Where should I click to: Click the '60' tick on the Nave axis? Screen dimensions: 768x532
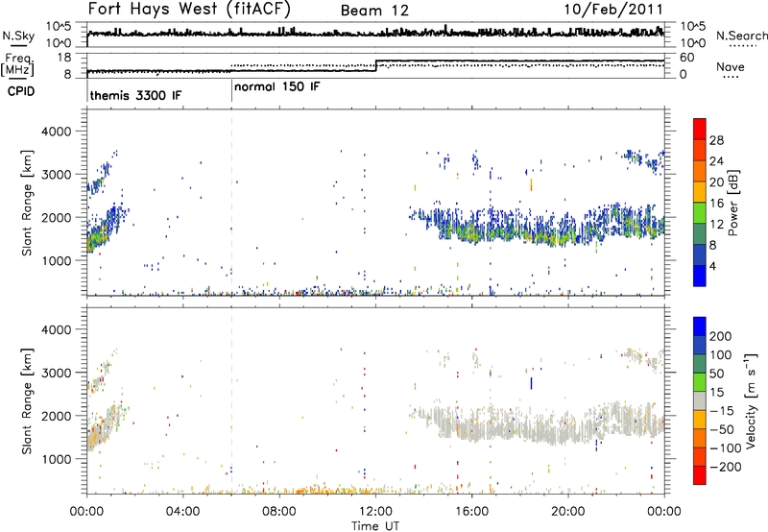[x=686, y=58]
